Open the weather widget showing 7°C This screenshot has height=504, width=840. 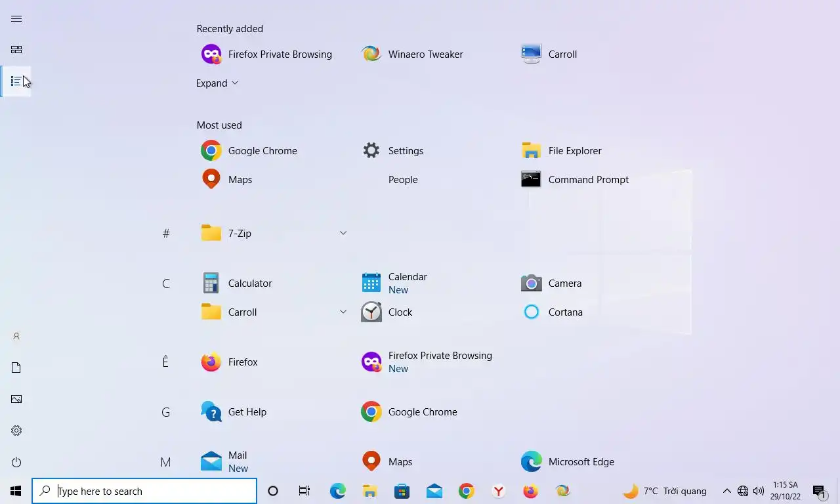point(665,491)
